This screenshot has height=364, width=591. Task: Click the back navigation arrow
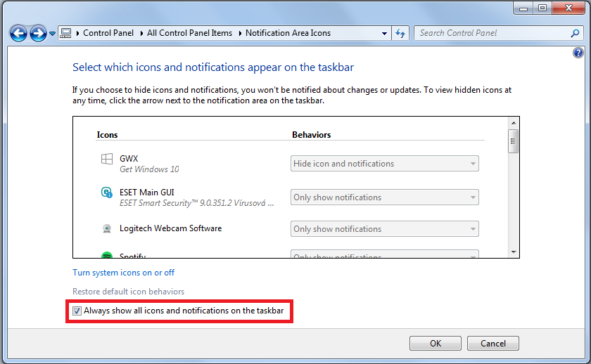click(x=18, y=34)
